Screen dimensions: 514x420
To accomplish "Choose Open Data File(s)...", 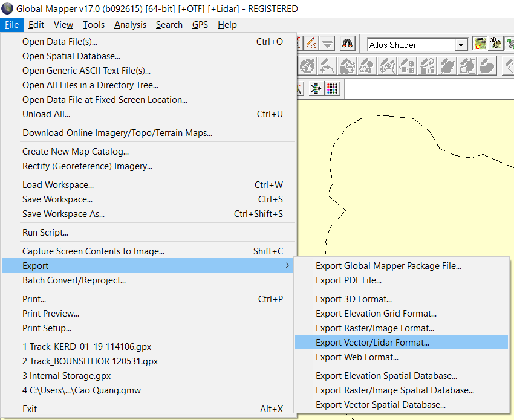I will click(x=149, y=42).
